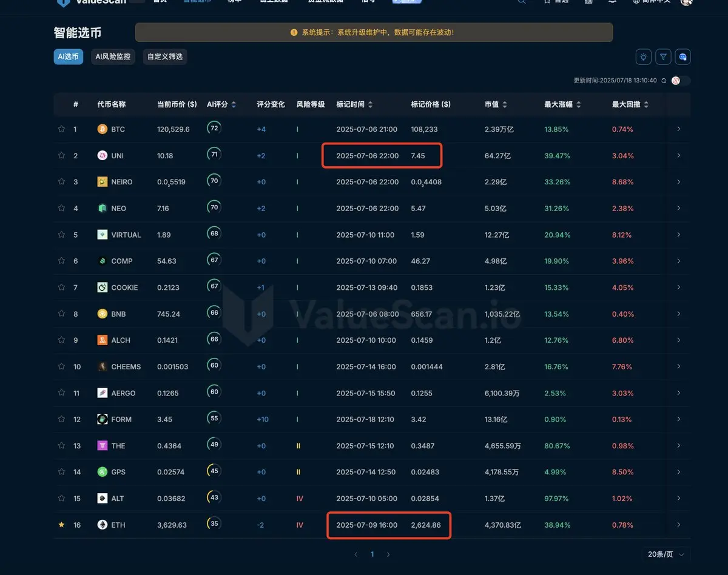Click the THE coin icon
Image resolution: width=728 pixels, height=575 pixels.
[x=103, y=446]
